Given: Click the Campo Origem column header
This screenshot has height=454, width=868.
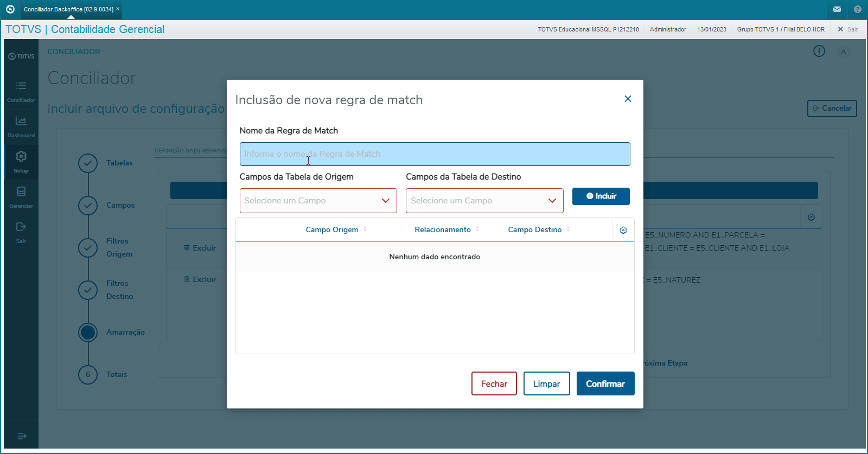Looking at the screenshot, I should pyautogui.click(x=332, y=229).
